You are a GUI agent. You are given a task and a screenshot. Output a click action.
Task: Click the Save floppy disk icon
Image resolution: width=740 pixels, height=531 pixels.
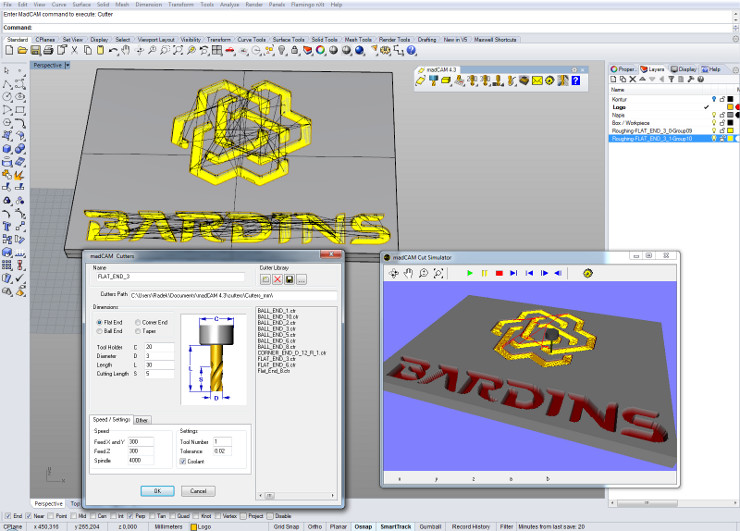point(35,50)
